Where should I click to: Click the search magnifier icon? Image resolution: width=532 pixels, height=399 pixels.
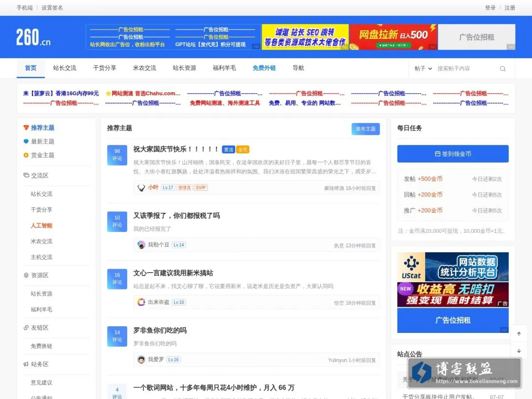[502, 69]
